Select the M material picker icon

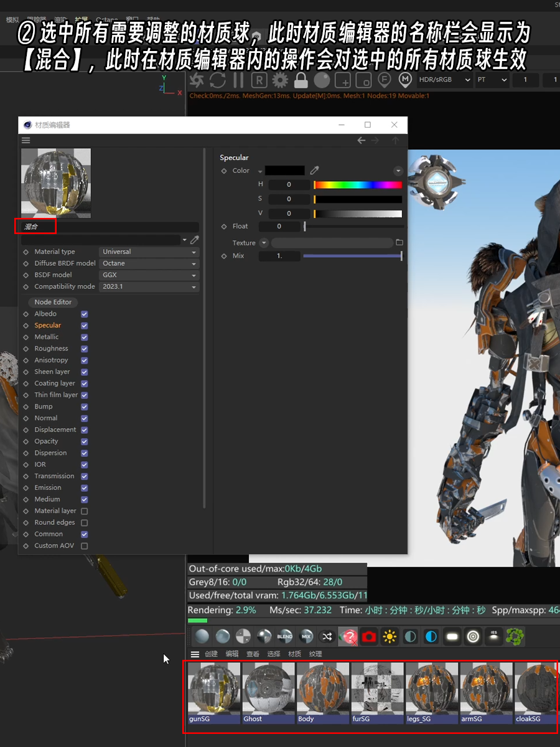406,80
